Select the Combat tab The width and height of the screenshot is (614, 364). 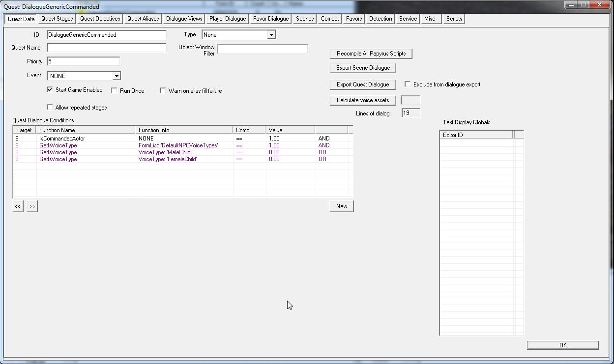pos(330,19)
